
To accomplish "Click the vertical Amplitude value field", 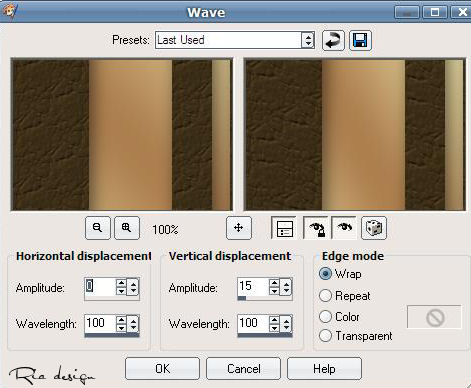I will tap(253, 286).
